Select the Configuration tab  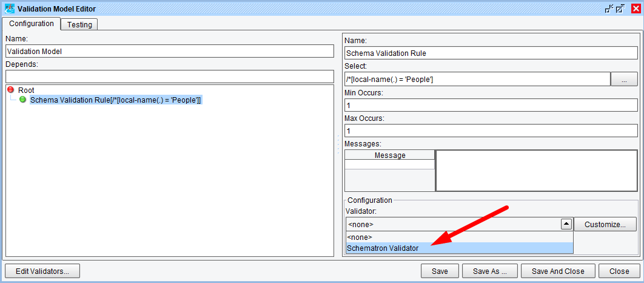coord(31,24)
